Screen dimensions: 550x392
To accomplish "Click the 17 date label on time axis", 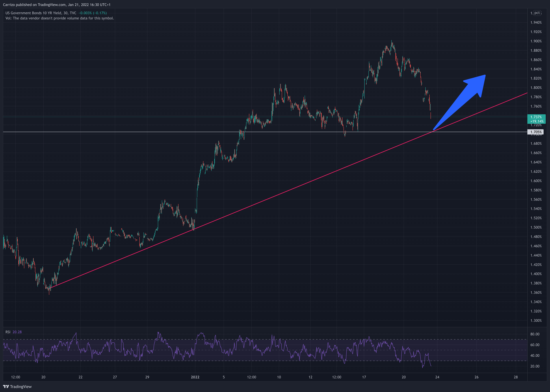I will click(364, 377).
